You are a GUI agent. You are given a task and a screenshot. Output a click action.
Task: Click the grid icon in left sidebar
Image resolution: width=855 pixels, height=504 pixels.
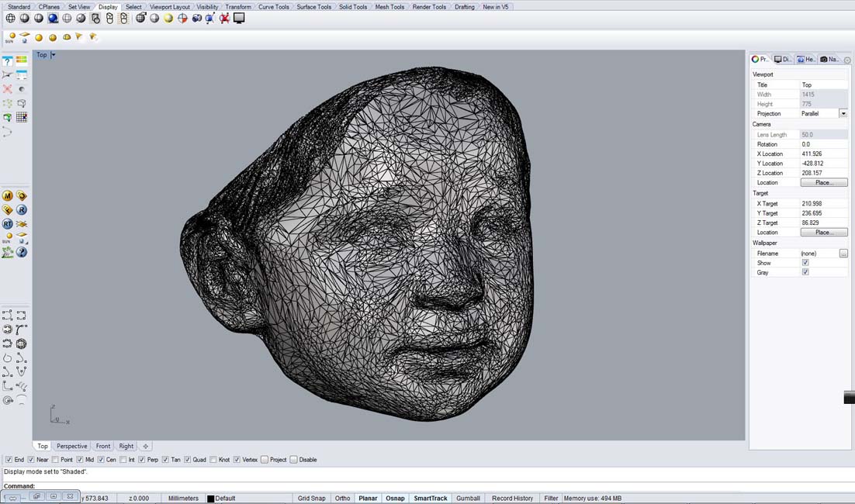[x=22, y=117]
